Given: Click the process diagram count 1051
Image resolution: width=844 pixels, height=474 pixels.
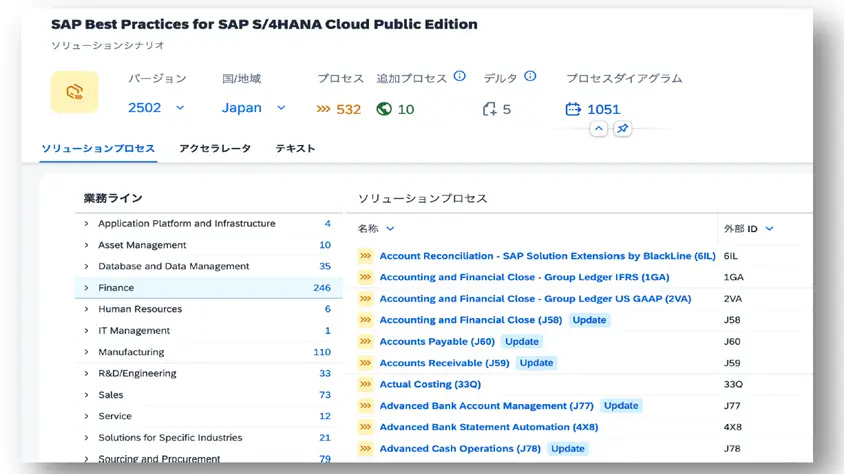Looking at the screenshot, I should (x=603, y=109).
